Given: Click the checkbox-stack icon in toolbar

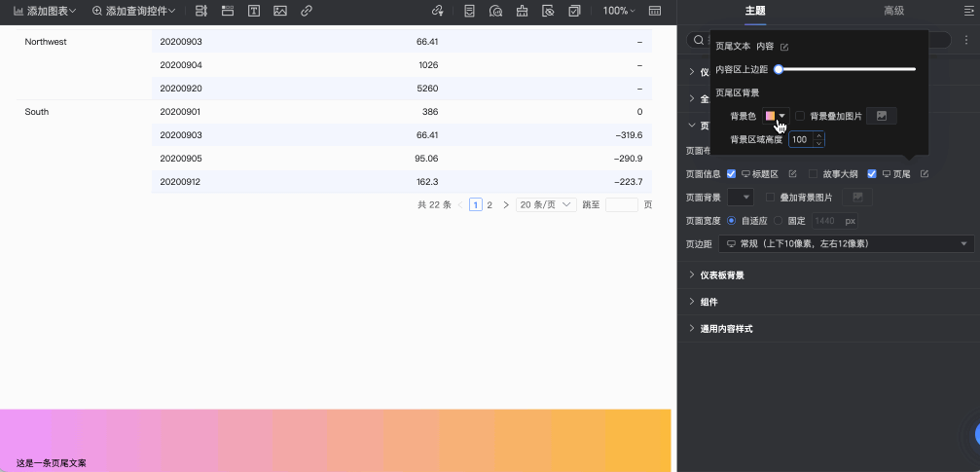Looking at the screenshot, I should (x=574, y=11).
